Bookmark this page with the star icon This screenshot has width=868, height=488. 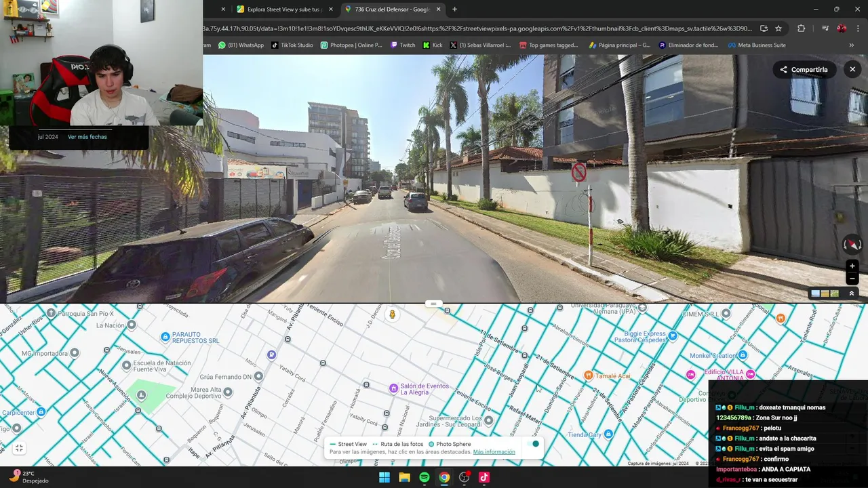tap(778, 28)
